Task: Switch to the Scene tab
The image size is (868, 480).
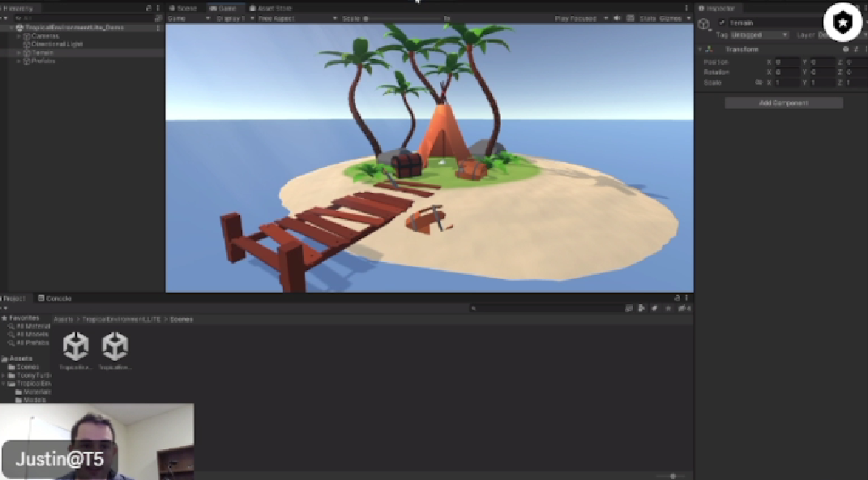Action: tap(185, 7)
